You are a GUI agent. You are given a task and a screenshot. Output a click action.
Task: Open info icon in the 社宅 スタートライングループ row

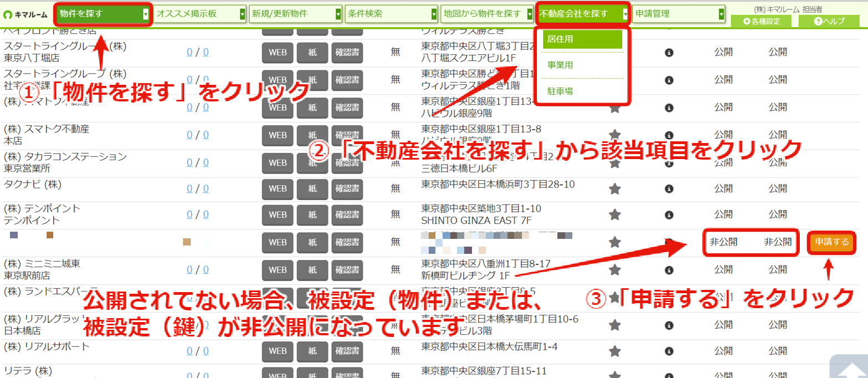669,79
